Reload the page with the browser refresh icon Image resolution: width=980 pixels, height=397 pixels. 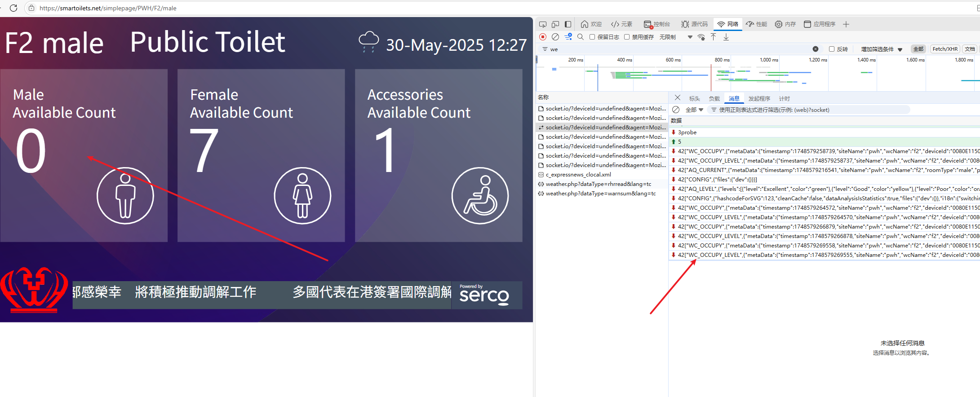point(13,8)
